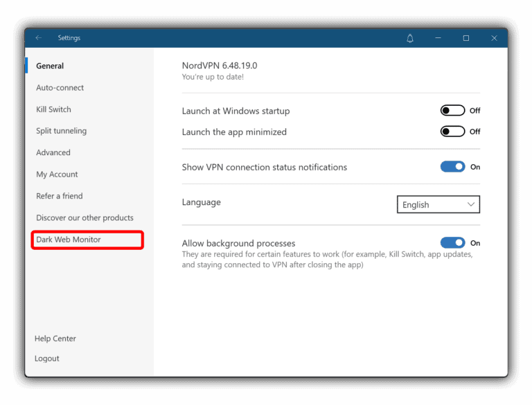The height and width of the screenshot is (405, 532).
Task: Open Split tunneling section
Action: (x=61, y=131)
